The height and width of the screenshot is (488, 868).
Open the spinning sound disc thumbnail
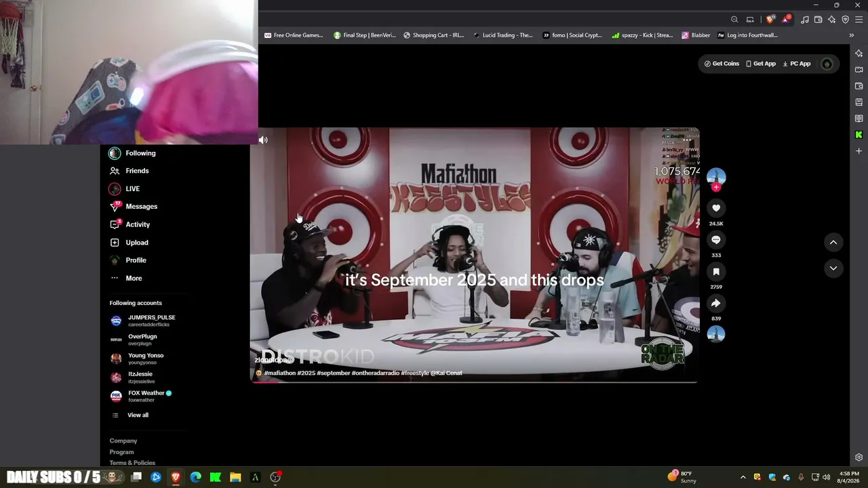point(716,334)
